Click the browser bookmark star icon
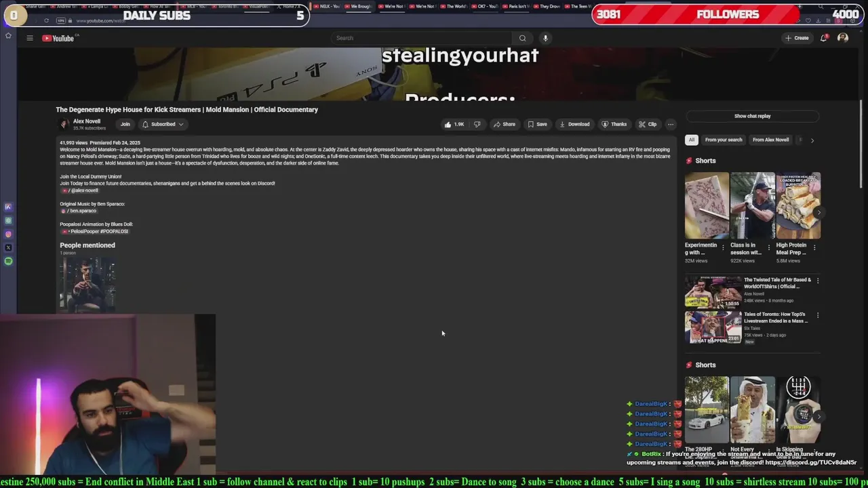The height and width of the screenshot is (488, 868). (9, 35)
